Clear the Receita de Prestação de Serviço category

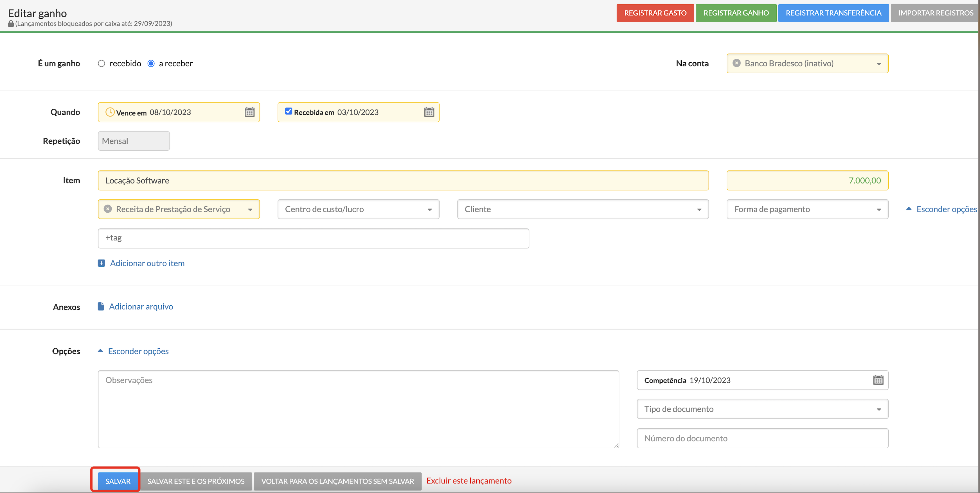pyautogui.click(x=108, y=209)
